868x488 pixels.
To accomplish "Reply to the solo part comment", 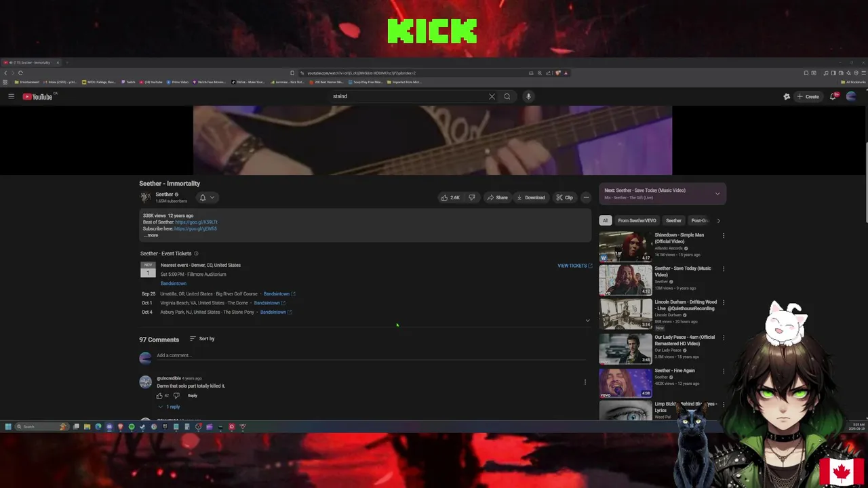I will (193, 396).
